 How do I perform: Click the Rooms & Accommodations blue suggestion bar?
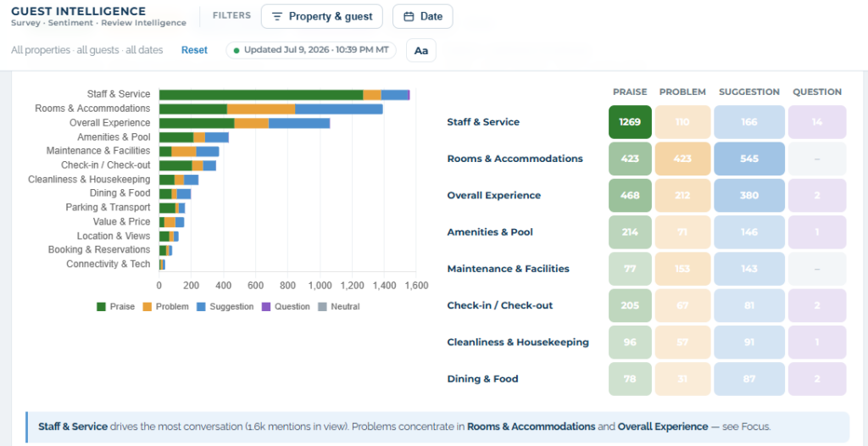point(339,109)
